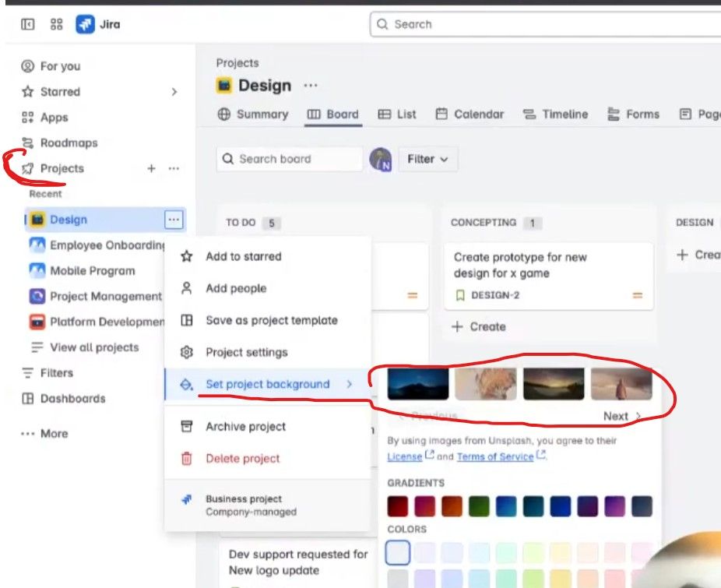721x588 pixels.
Task: Open the Dev support requested card
Action: (298, 562)
